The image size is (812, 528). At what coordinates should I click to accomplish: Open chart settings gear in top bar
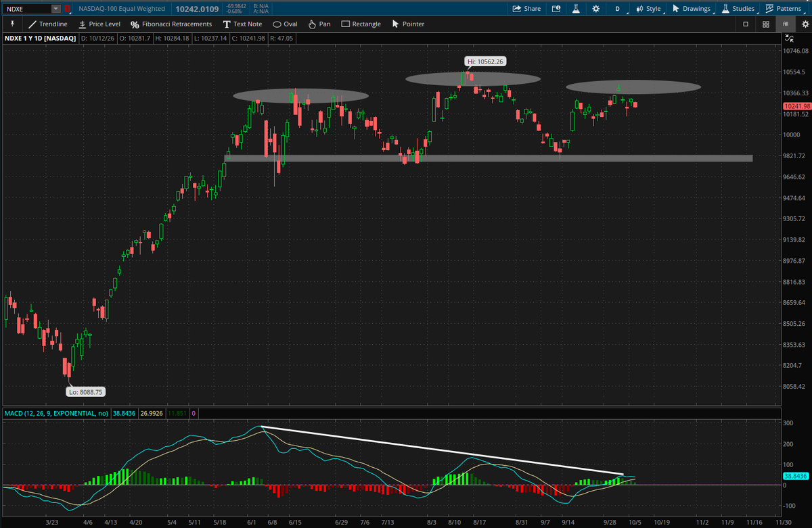coord(595,9)
